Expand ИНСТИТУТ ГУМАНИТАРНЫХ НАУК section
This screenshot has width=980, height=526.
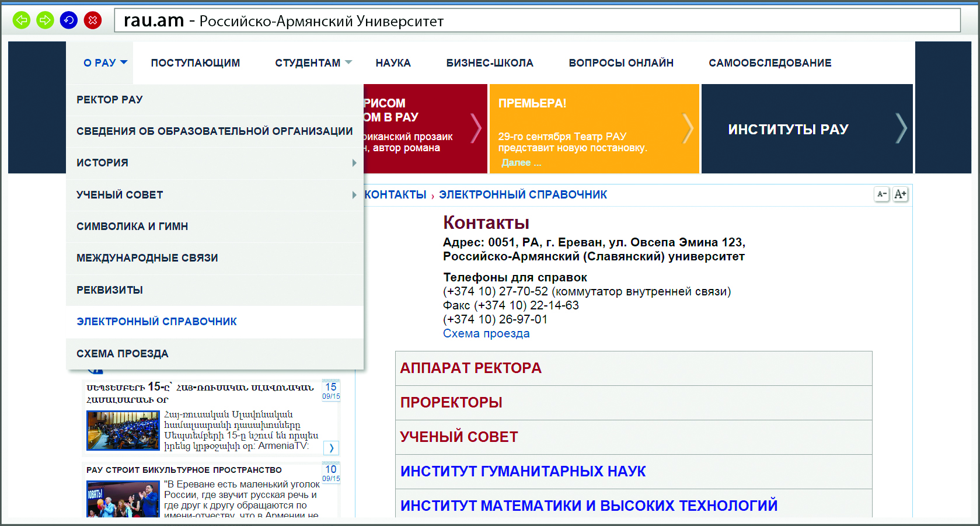coord(634,472)
